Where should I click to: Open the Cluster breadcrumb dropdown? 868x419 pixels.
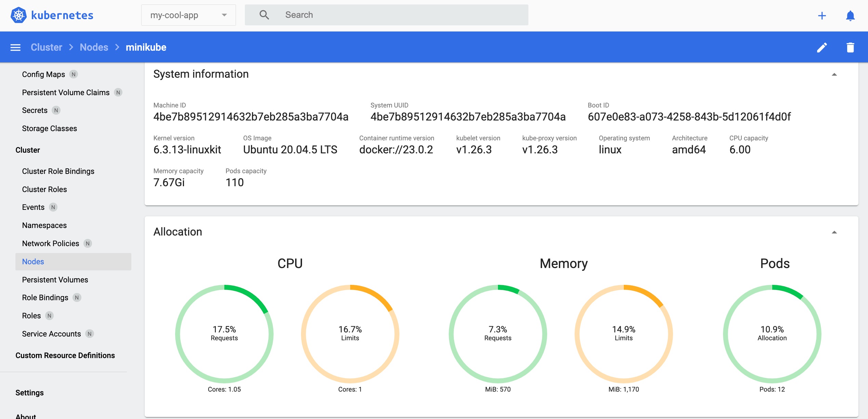(46, 47)
